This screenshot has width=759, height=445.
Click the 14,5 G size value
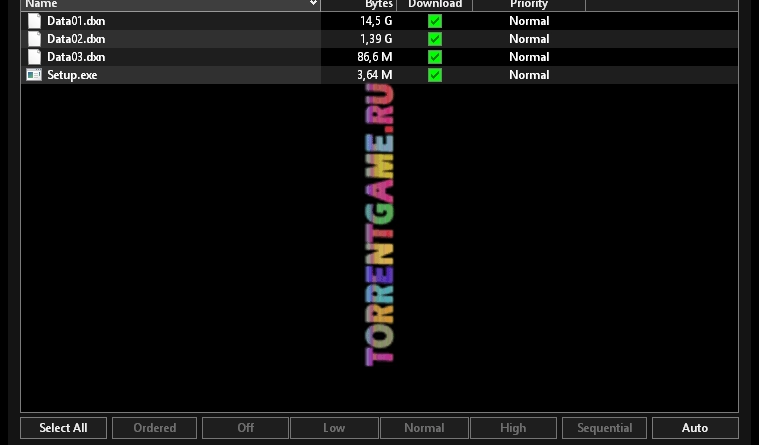376,21
